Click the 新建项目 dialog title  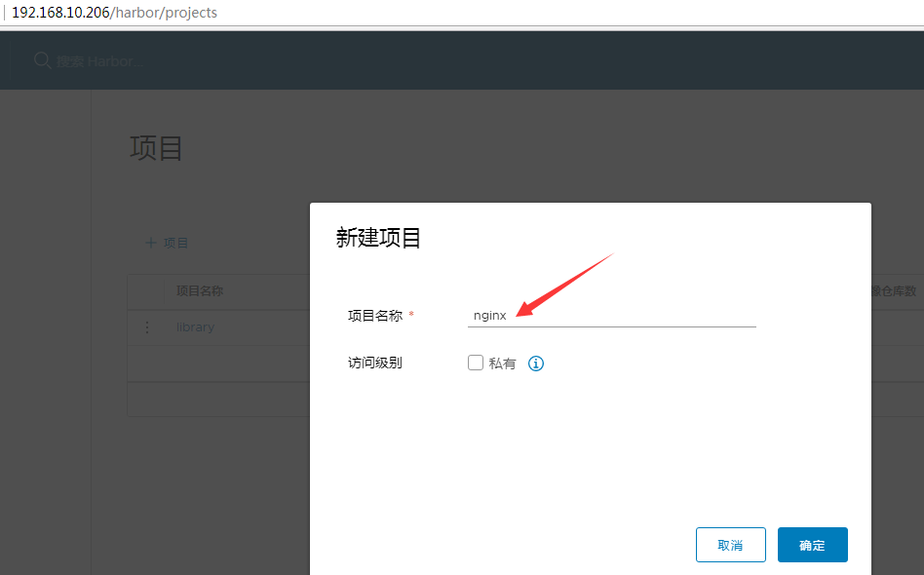point(378,238)
